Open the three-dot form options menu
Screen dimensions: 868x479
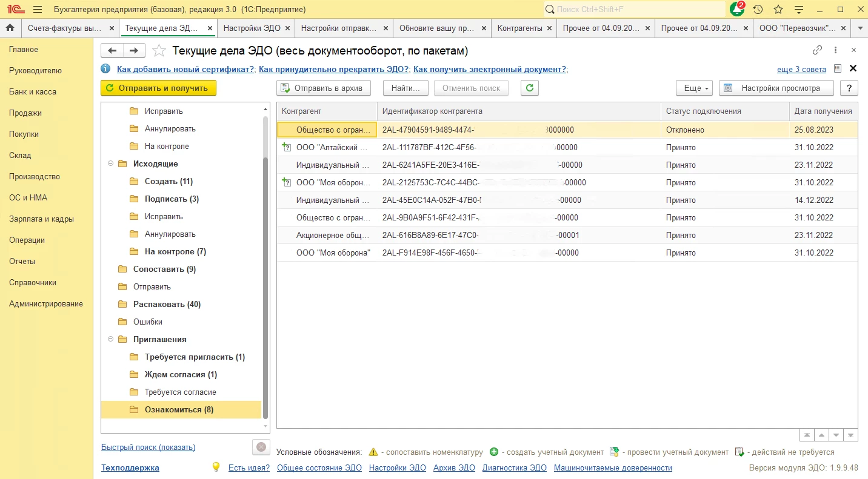[836, 50]
